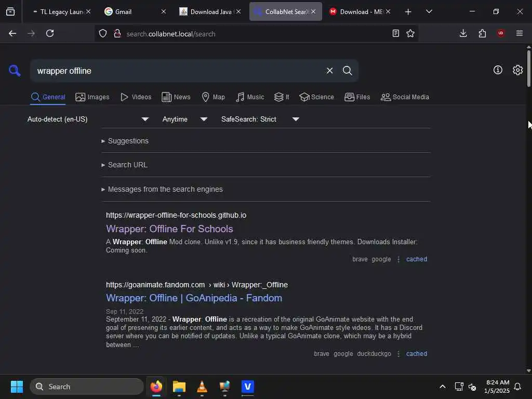Select the It search category
532x399 pixels.
click(x=282, y=97)
